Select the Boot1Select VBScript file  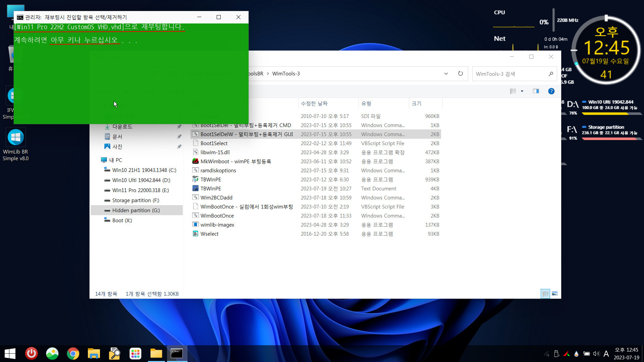click(316, 143)
